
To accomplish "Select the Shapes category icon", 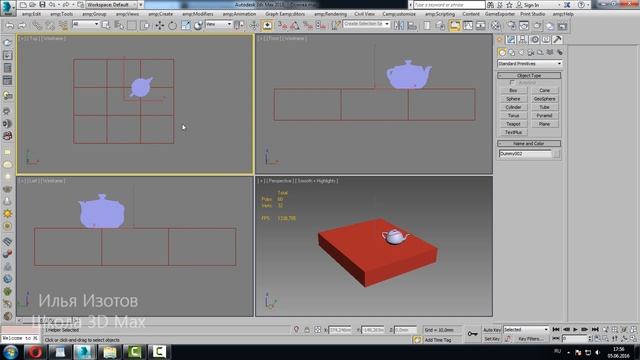I will pos(512,52).
